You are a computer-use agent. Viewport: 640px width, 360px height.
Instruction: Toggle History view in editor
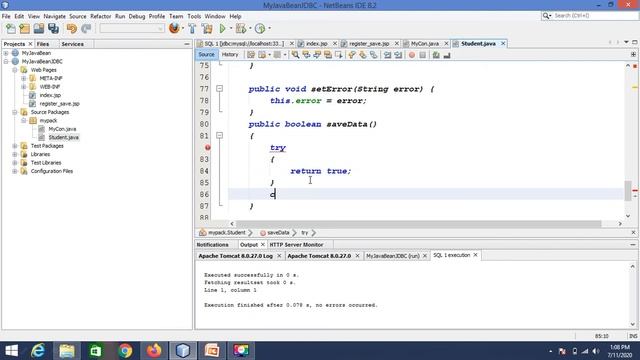230,54
